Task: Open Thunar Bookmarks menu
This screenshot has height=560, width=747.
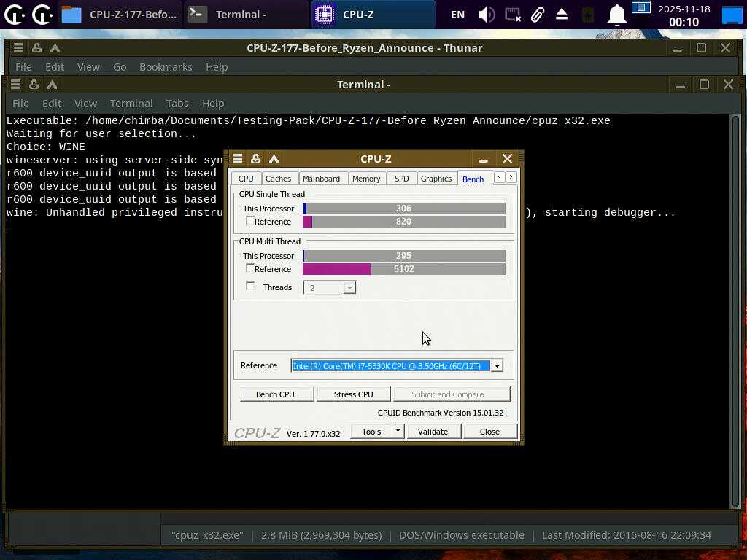Action: (x=166, y=67)
